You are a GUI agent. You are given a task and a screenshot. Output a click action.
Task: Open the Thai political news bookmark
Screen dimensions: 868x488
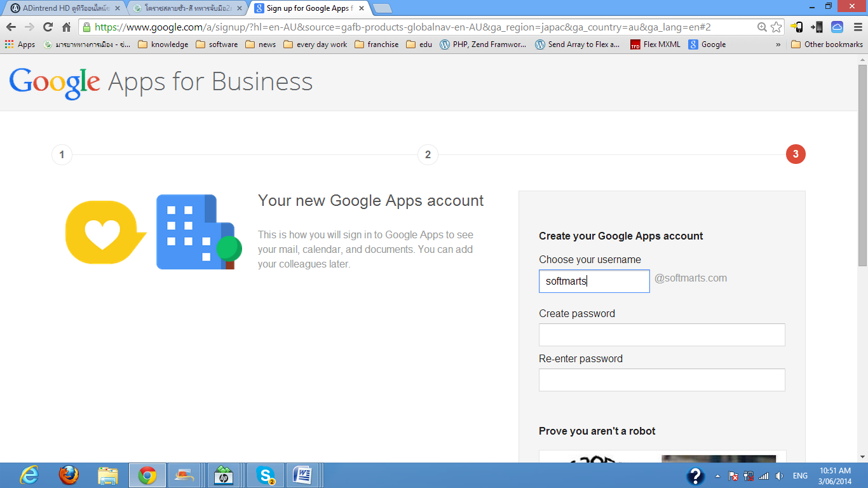86,44
